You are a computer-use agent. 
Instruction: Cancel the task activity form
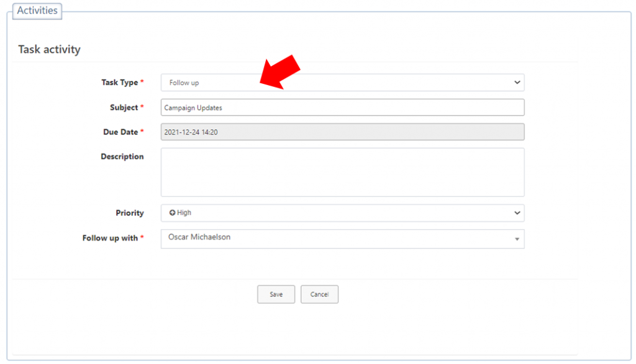(x=319, y=294)
